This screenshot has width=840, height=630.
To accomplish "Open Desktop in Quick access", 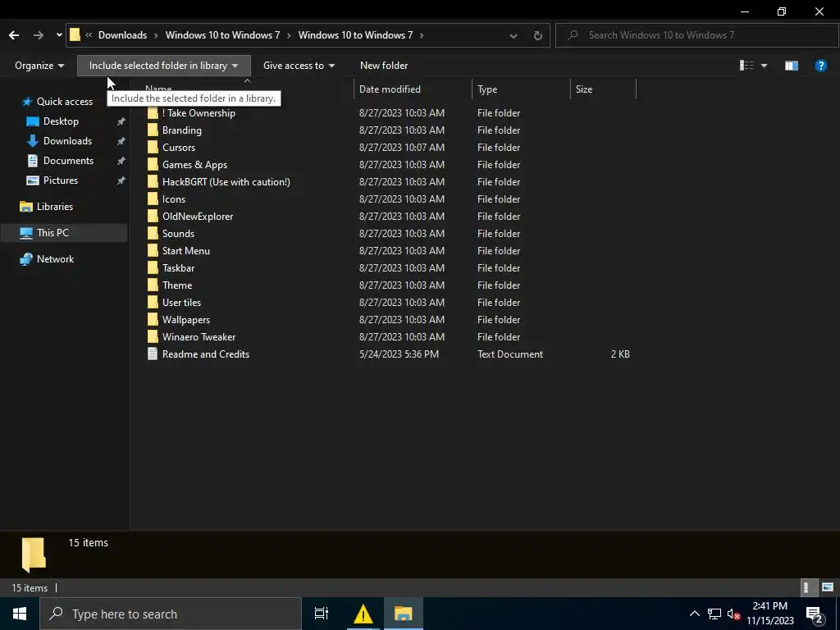I will (x=61, y=121).
